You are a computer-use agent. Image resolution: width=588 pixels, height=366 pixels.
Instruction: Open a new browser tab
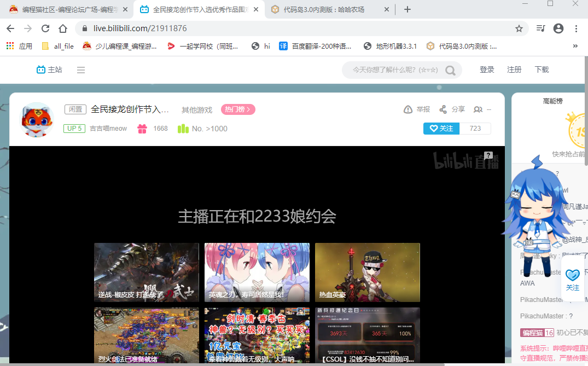coord(407,10)
